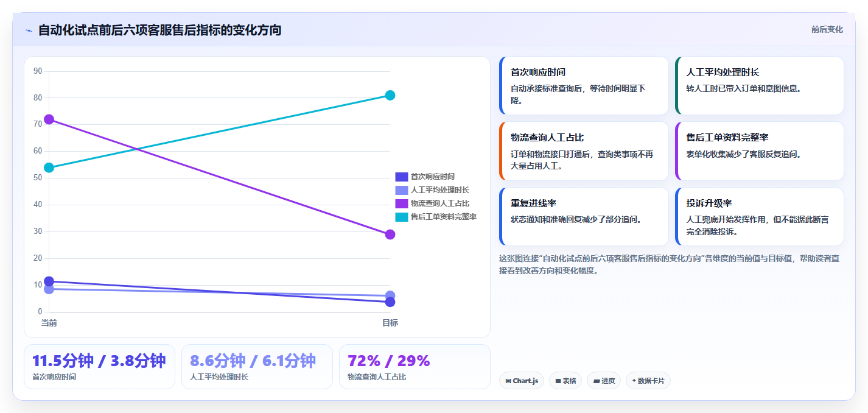Click the 进度 tag chip

(604, 381)
